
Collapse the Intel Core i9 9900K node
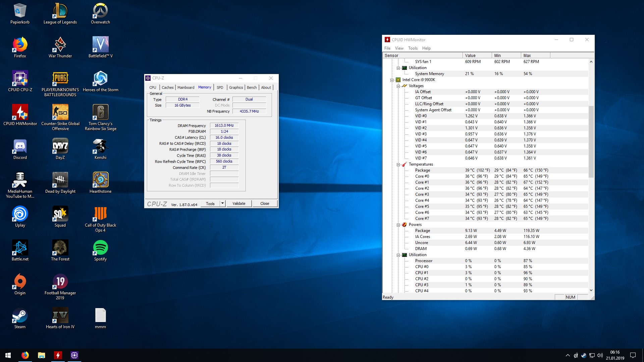point(392,80)
